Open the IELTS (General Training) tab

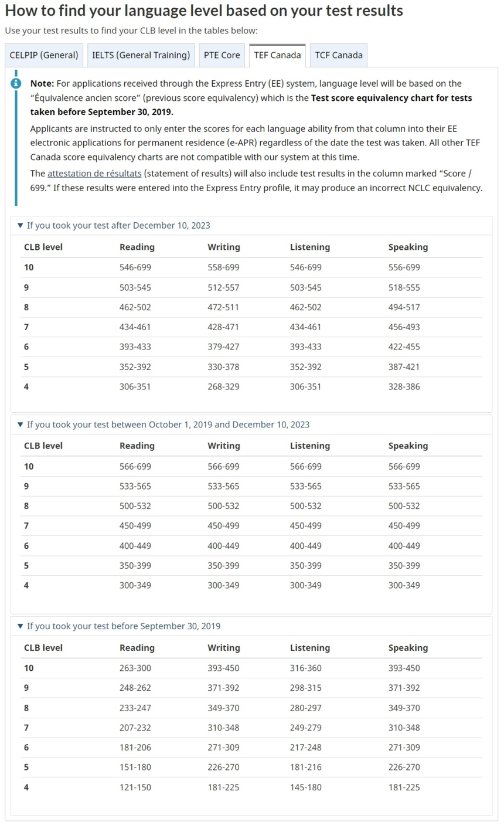(x=141, y=55)
